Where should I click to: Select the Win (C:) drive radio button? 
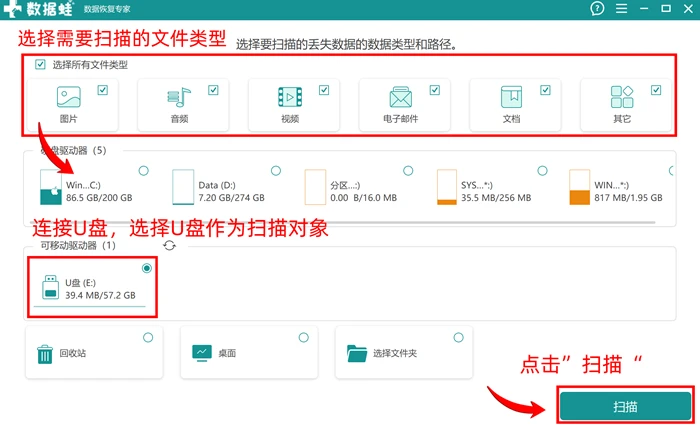(143, 171)
